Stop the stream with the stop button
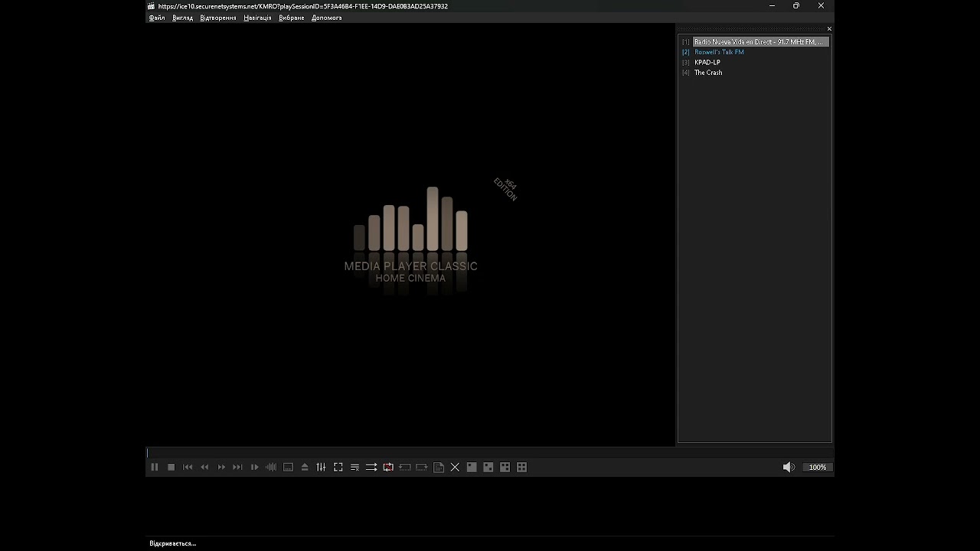Image resolution: width=980 pixels, height=551 pixels. tap(171, 467)
